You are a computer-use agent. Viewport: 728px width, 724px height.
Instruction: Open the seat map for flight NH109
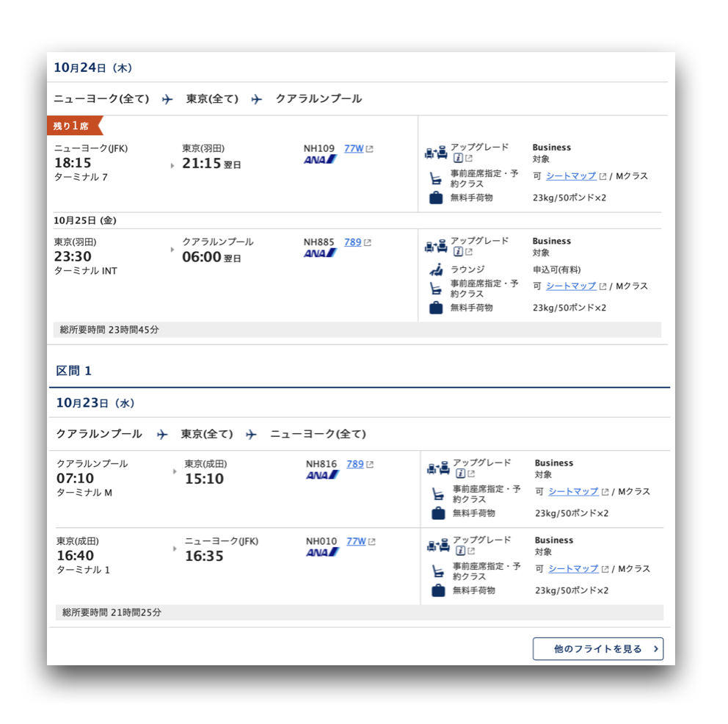[x=571, y=176]
